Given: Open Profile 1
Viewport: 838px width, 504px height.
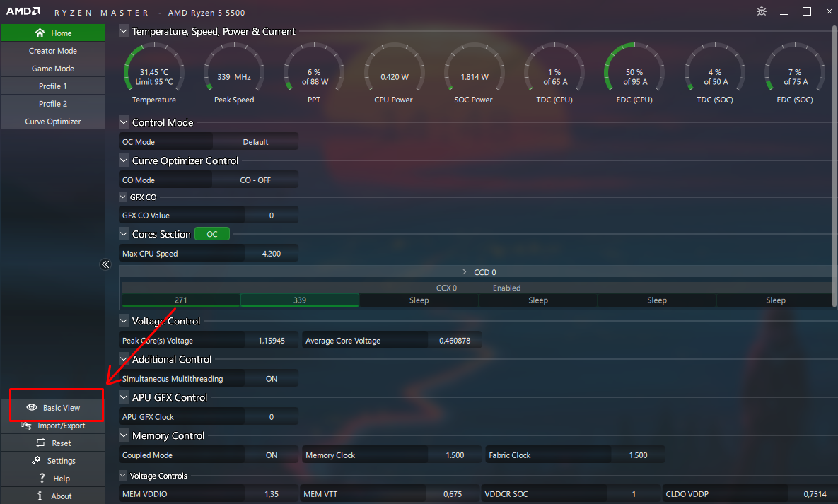Looking at the screenshot, I should [x=53, y=86].
